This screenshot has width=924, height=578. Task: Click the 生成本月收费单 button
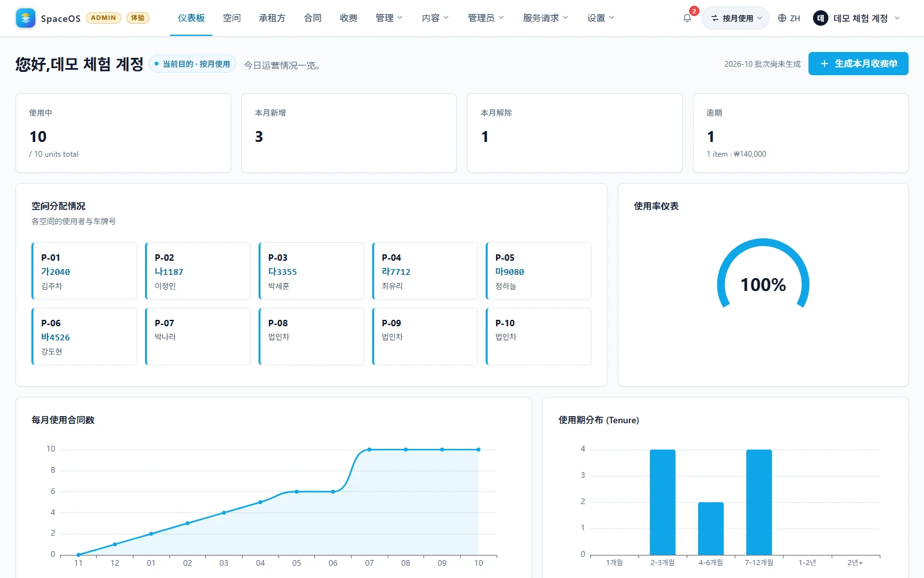click(858, 64)
